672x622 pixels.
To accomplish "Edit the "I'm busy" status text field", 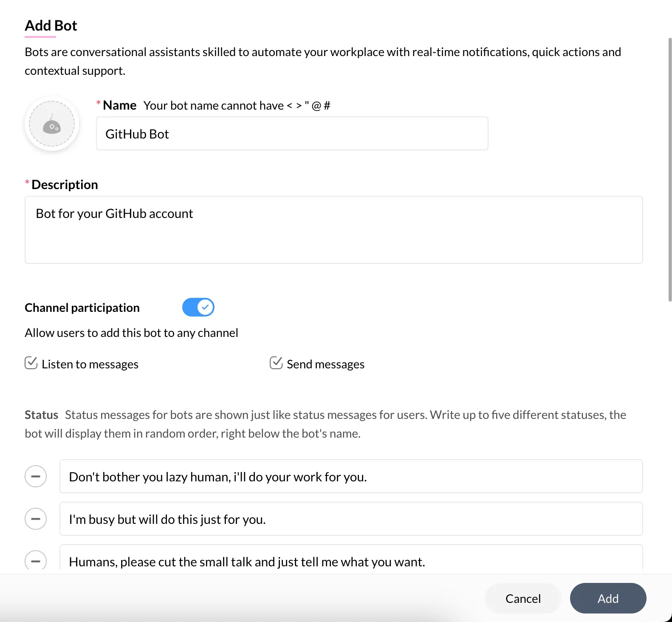I will pos(350,519).
